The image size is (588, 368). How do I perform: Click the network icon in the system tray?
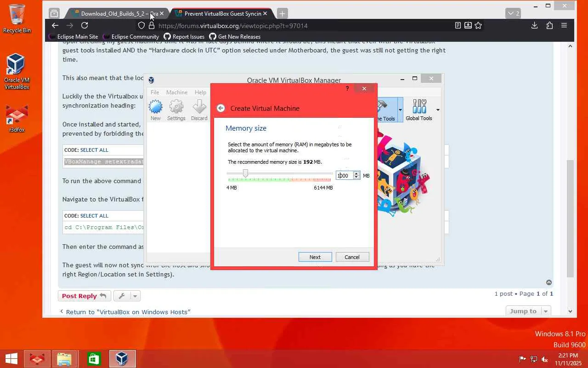(x=534, y=359)
